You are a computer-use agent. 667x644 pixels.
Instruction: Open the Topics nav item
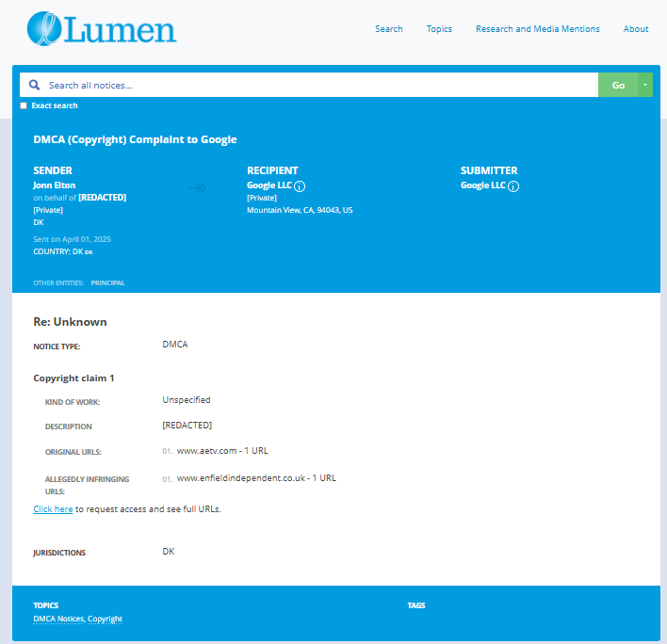[x=439, y=29]
